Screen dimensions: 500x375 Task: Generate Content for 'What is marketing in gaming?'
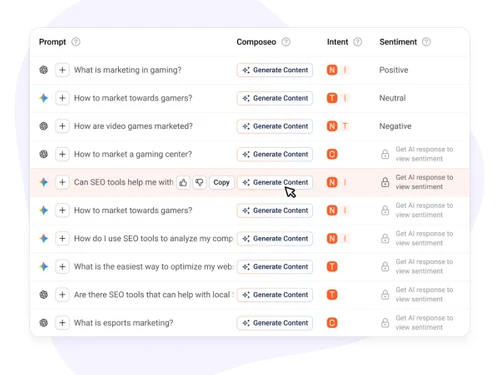pos(275,70)
